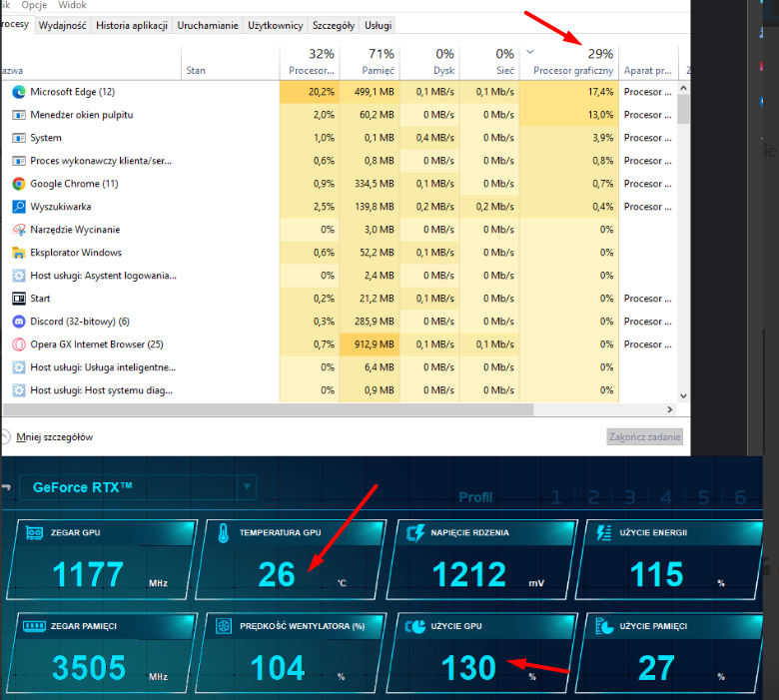The width and height of the screenshot is (779, 700).
Task: Switch to the Usługi tab
Action: click(379, 25)
